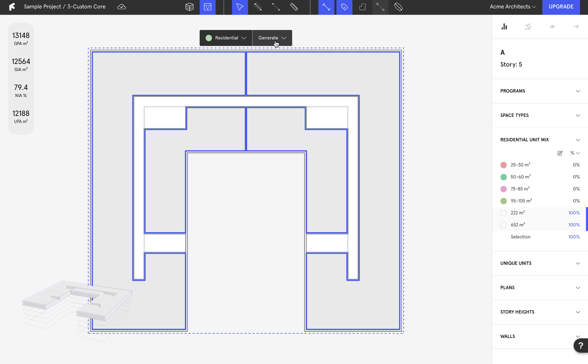This screenshot has width=588, height=364.
Task: Expand the PROGRAMS section
Action: click(540, 91)
